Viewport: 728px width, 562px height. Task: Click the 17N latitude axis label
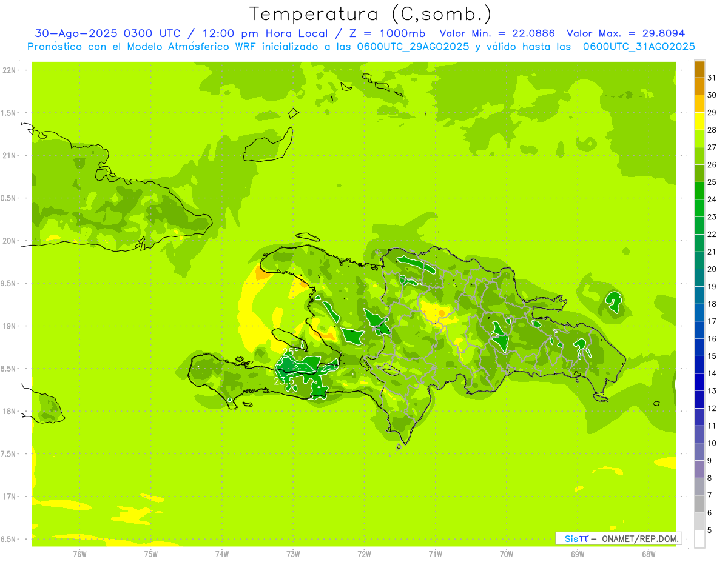(9, 497)
